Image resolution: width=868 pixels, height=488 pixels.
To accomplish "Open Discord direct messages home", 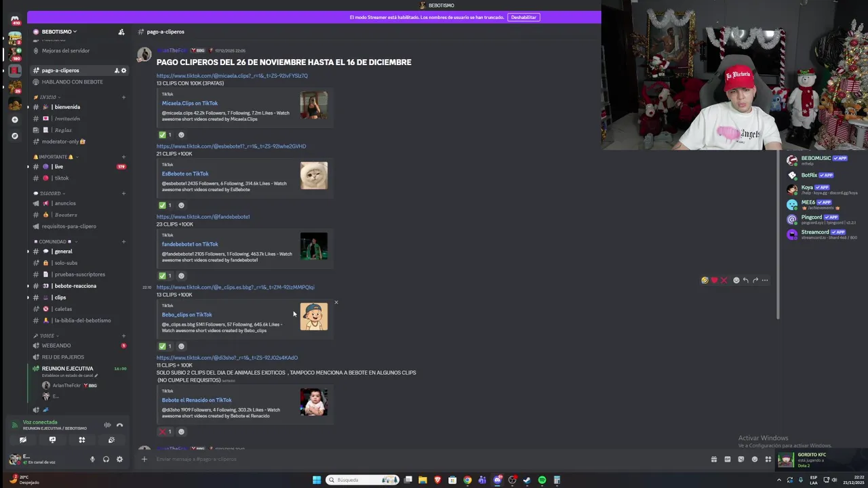I will pos(15,20).
